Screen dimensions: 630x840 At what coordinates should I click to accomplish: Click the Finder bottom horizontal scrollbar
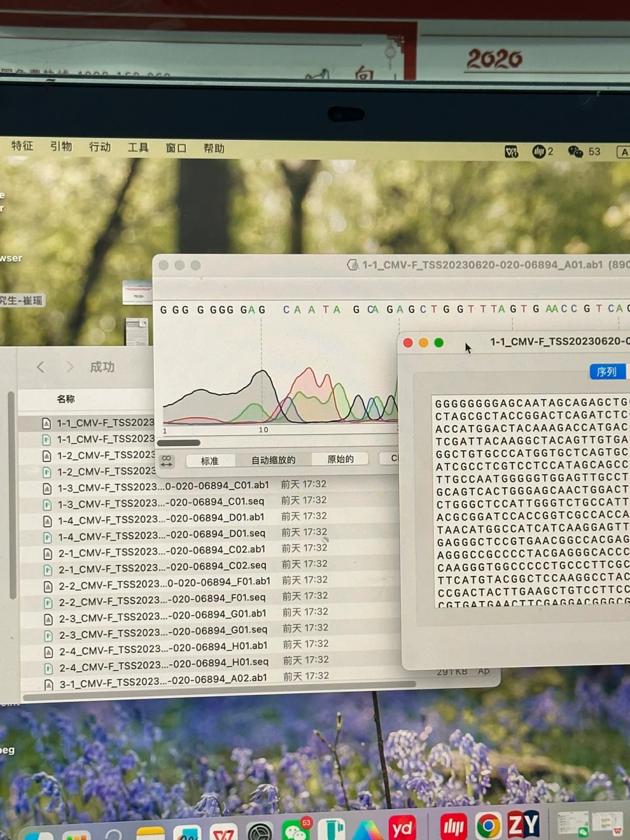click(219, 691)
